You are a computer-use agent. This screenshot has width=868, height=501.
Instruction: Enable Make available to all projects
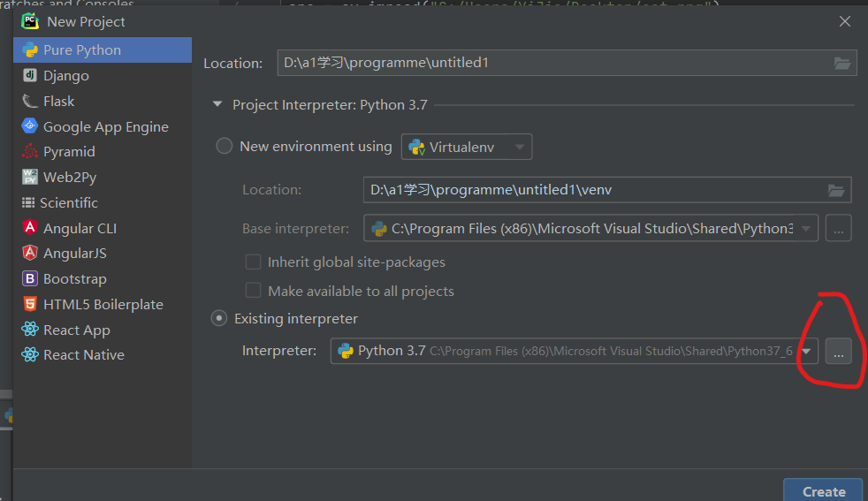click(253, 291)
